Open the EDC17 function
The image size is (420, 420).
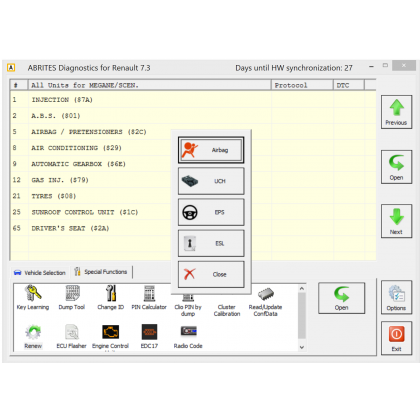149,336
